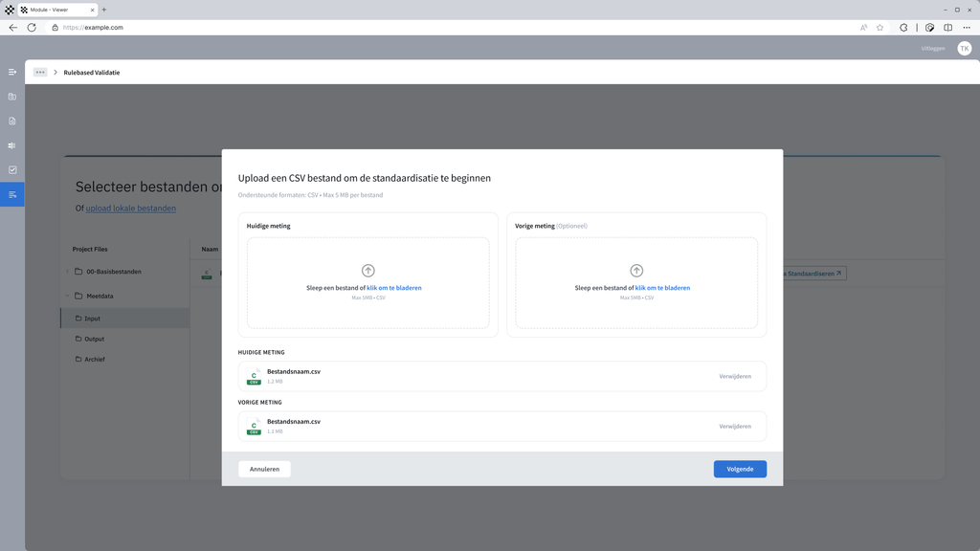Viewport: 980px width, 551px height.
Task: Click upload arrow icon in Vorige meting dropzone
Action: [x=636, y=271]
